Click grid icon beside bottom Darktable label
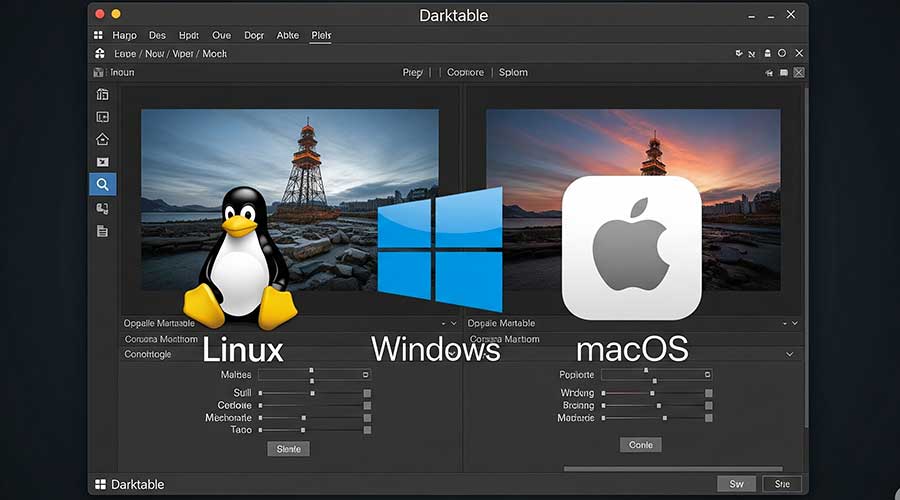The height and width of the screenshot is (500, 900). point(100,484)
